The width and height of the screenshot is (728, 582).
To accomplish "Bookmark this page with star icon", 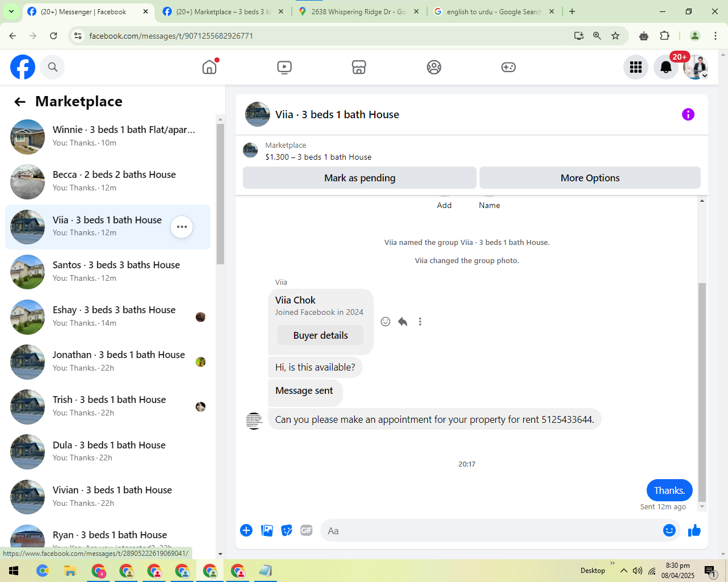I will click(x=615, y=36).
